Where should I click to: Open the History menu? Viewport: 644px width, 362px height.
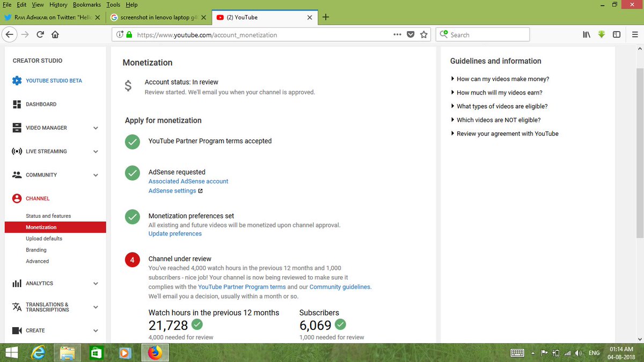(x=58, y=4)
